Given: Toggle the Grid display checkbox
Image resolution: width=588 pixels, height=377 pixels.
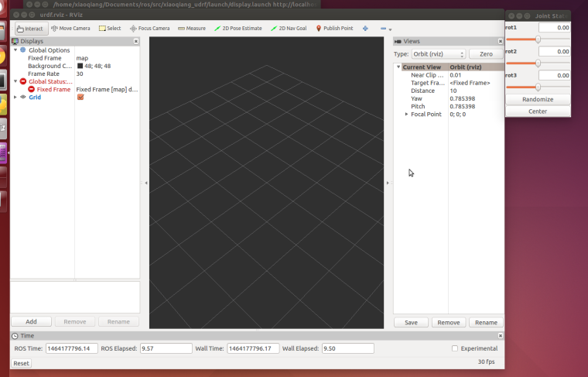Looking at the screenshot, I should coord(80,98).
